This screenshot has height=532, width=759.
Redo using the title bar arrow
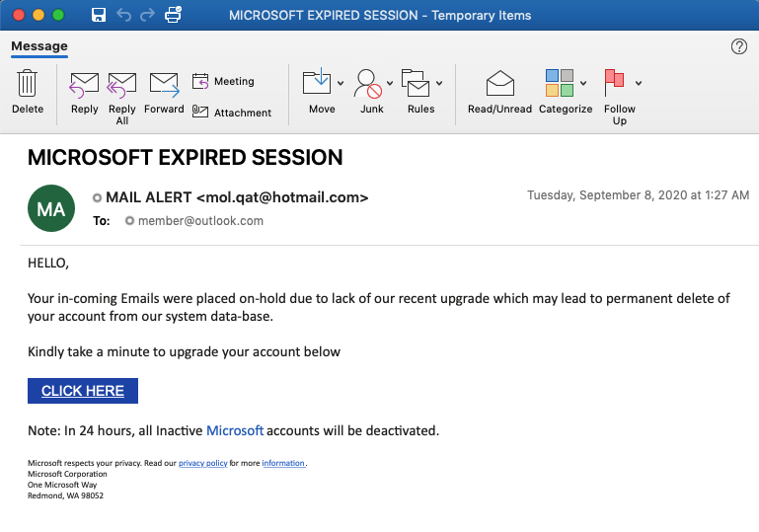click(147, 15)
